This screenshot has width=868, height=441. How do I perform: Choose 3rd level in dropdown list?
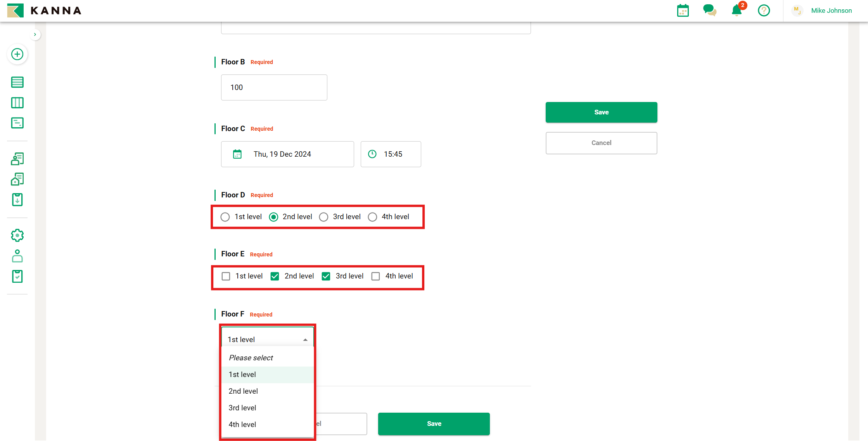coord(242,408)
